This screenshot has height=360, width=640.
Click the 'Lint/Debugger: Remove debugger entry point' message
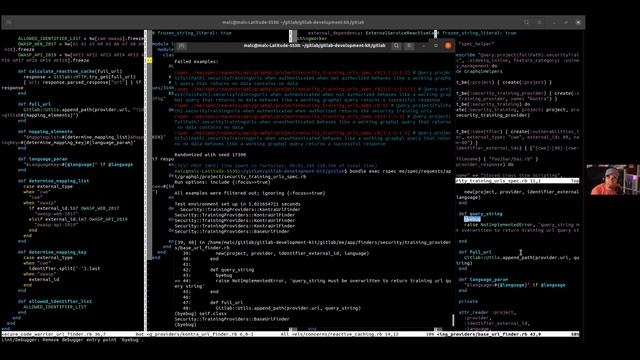pyautogui.click(x=73, y=340)
